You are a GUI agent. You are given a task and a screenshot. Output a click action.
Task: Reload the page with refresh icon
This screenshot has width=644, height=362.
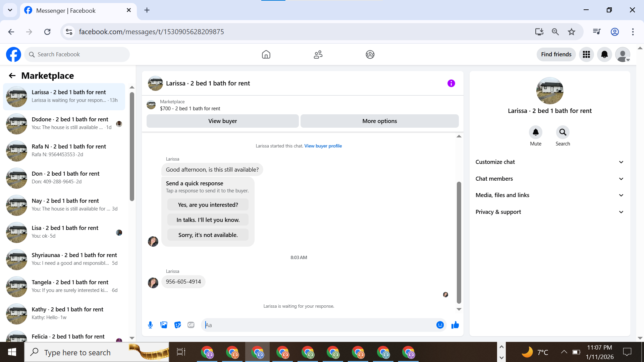(47, 32)
